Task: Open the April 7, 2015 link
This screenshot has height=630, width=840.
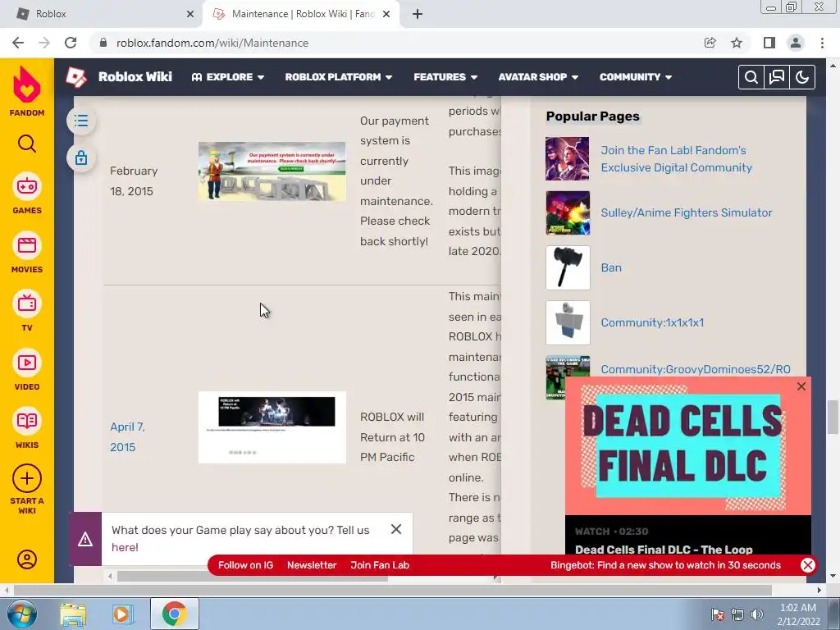Action: click(127, 437)
